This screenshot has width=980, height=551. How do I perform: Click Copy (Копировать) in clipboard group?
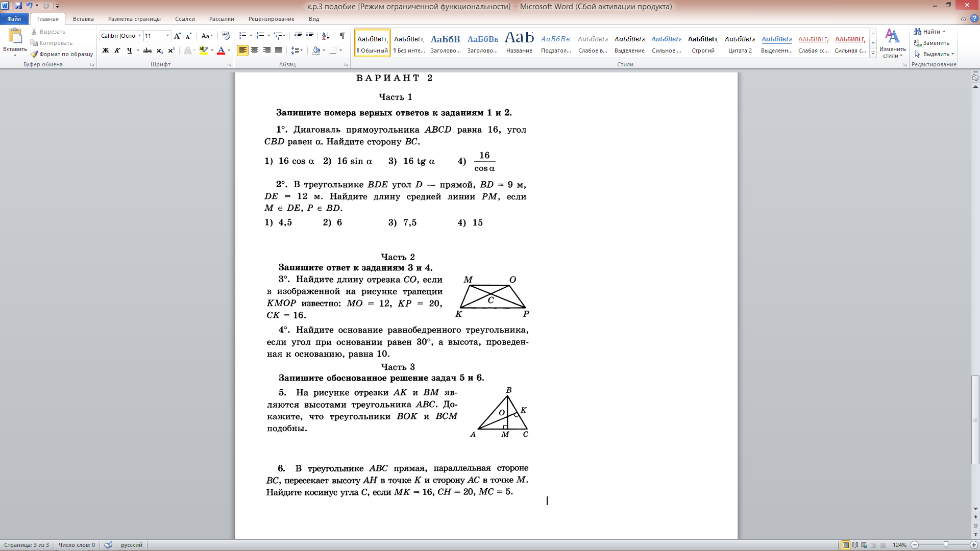51,43
